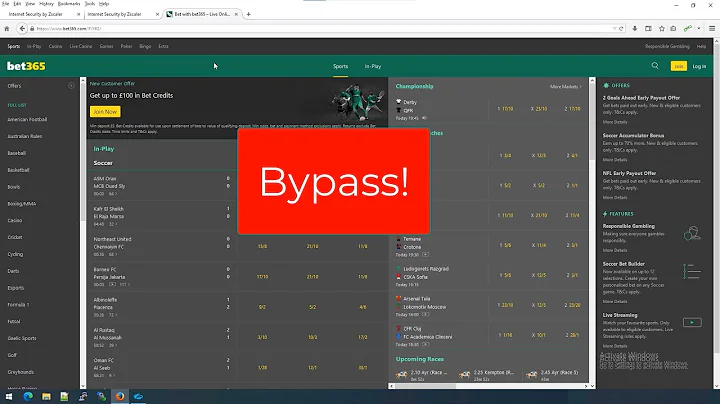Click the Join Now yellow button
The height and width of the screenshot is (404, 720).
[x=105, y=112]
